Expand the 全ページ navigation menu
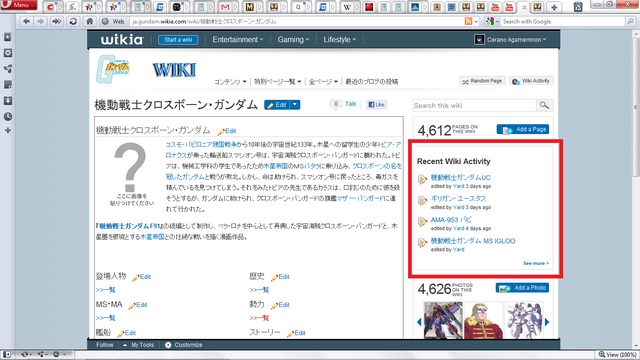Screen dimensions: 640x360 (x=323, y=82)
